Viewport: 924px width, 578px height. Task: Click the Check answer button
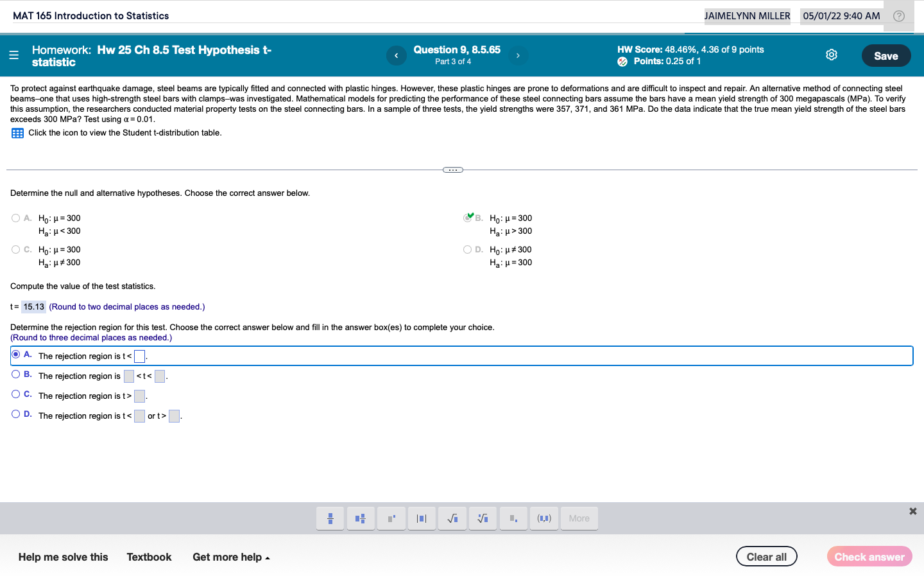click(x=869, y=557)
